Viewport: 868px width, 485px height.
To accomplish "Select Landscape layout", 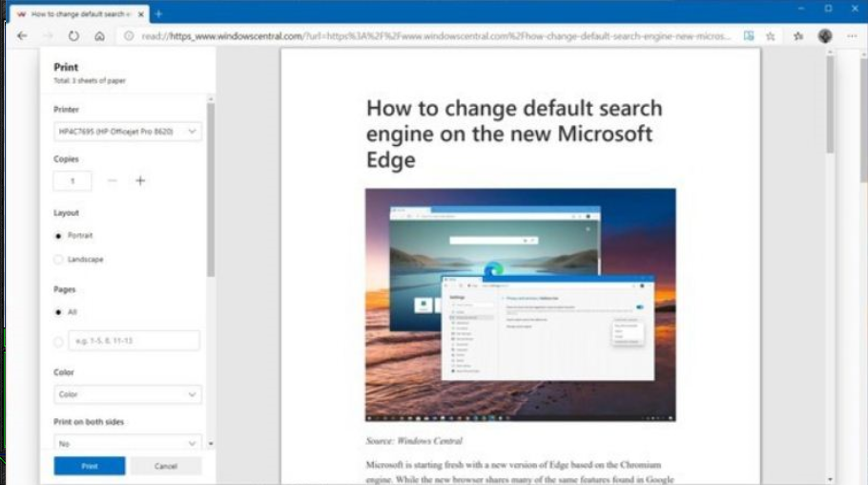I will click(58, 260).
